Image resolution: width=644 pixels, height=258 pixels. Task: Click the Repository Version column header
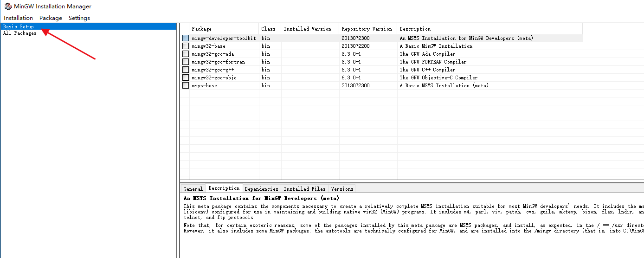368,29
